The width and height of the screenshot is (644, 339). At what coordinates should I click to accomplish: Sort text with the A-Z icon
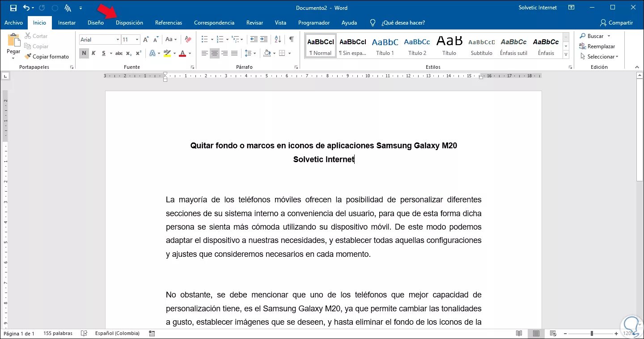click(278, 39)
